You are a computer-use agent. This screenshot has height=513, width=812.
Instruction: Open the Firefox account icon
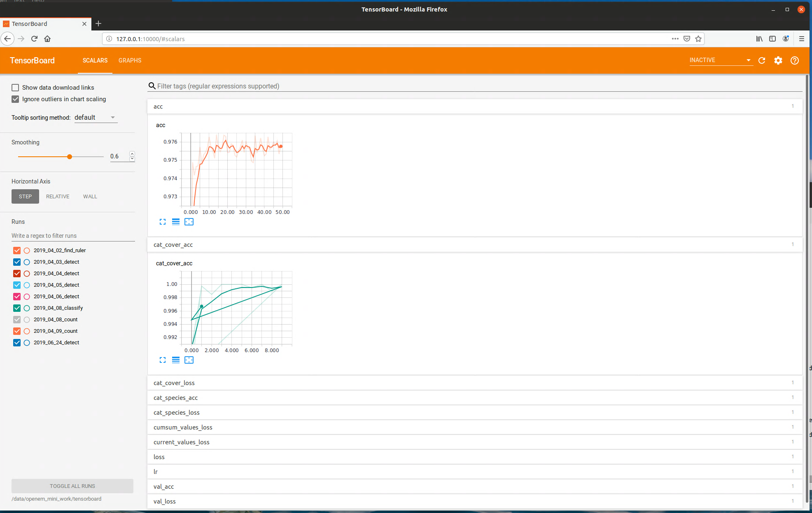pos(786,39)
